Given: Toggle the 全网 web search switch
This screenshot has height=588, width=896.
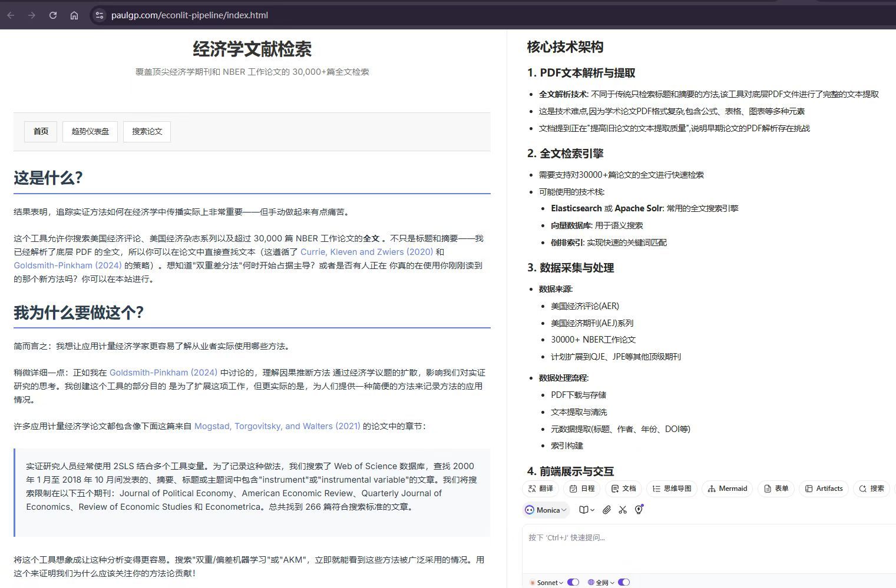Looking at the screenshot, I should (x=624, y=582).
